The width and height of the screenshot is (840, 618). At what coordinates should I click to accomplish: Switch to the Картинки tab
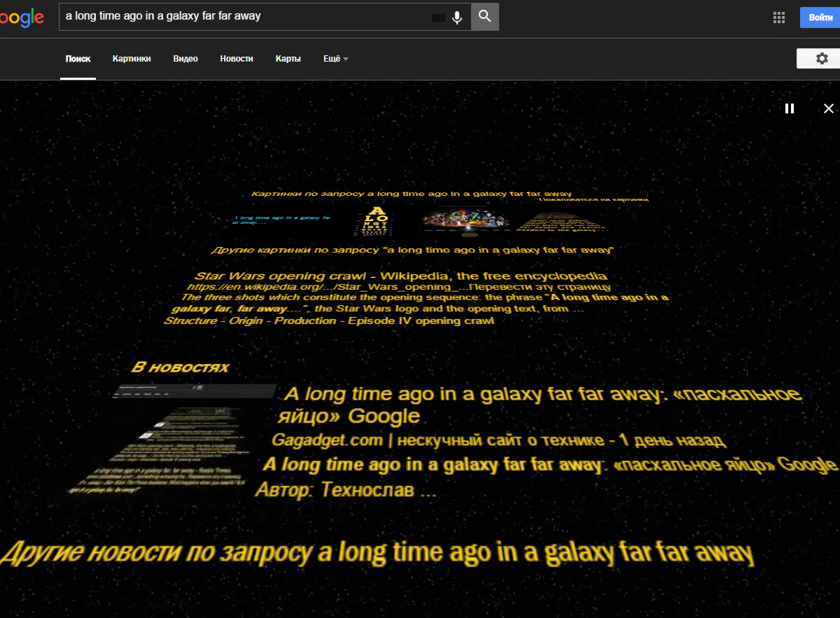pyautogui.click(x=132, y=59)
